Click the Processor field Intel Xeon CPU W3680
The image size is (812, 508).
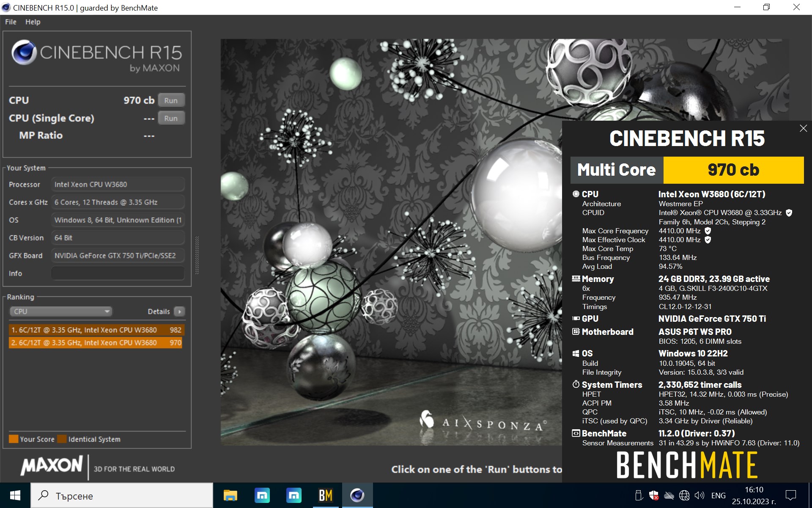118,185
